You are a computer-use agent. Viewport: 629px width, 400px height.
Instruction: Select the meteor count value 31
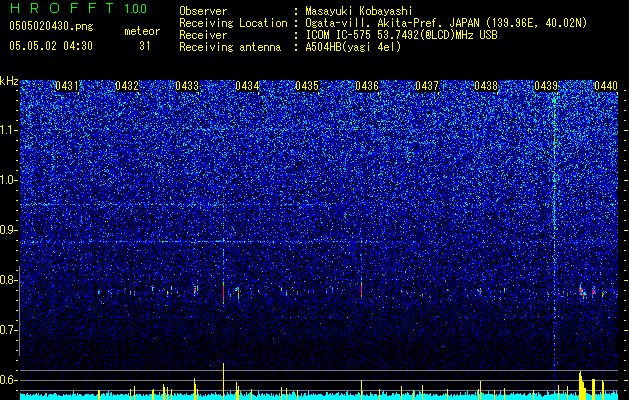click(145, 46)
